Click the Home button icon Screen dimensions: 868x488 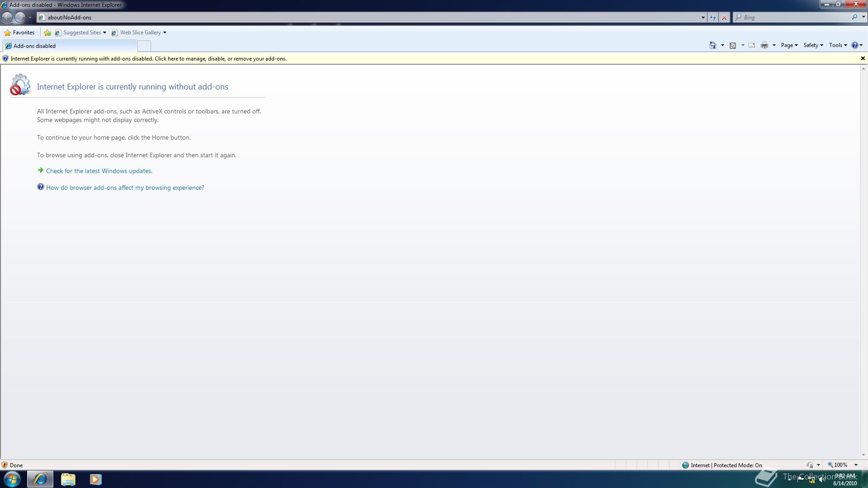tap(712, 45)
